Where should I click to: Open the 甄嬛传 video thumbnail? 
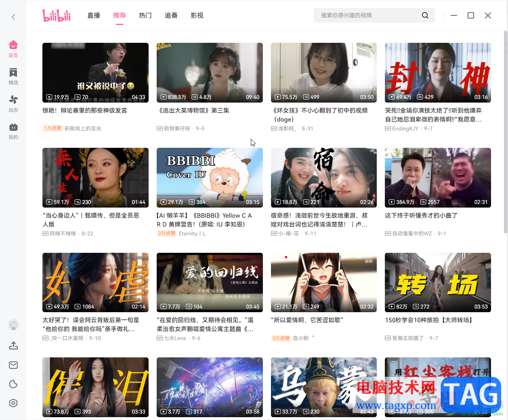pos(95,178)
